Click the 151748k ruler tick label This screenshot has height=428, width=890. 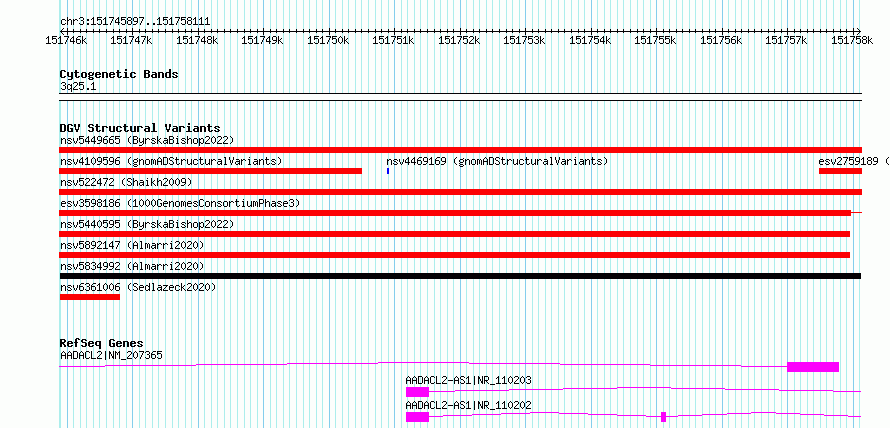[197, 40]
